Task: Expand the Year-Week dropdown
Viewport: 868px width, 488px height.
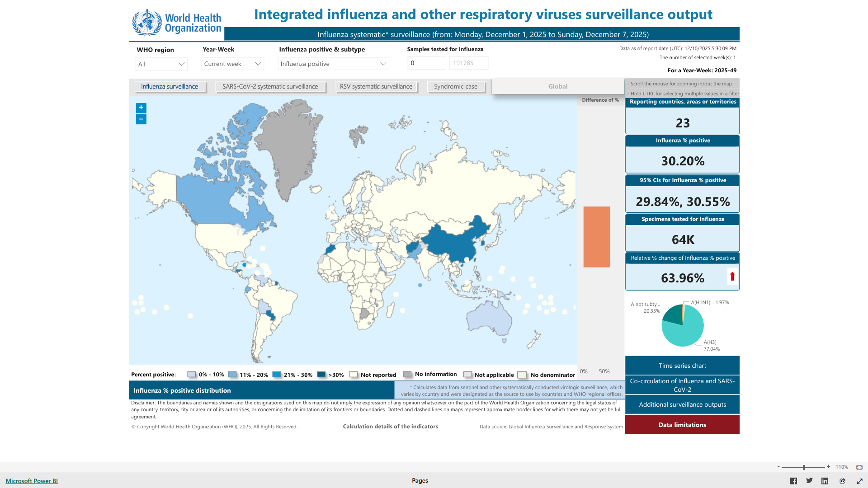Action: click(x=232, y=64)
